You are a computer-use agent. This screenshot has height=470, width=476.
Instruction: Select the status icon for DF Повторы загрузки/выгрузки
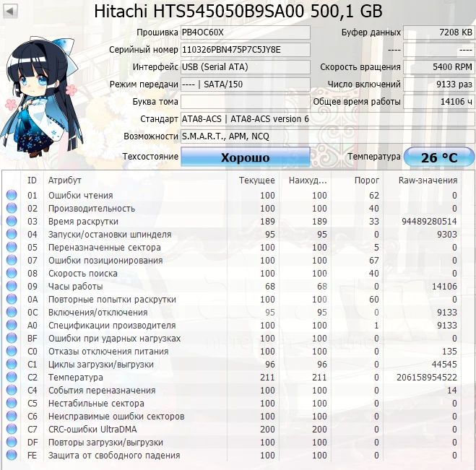pyautogui.click(x=12, y=443)
